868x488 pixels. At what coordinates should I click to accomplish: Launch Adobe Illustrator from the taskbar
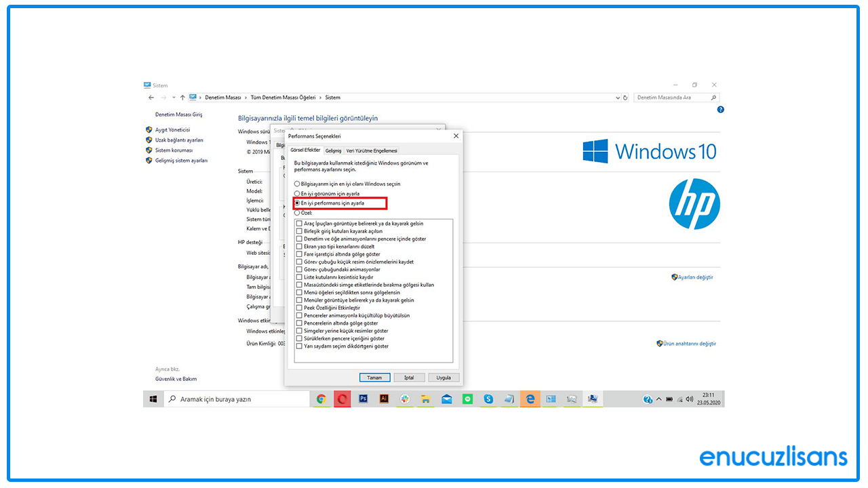[384, 399]
